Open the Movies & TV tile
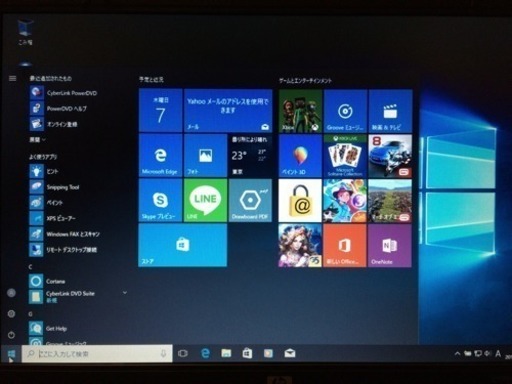The height and width of the screenshot is (384, 512). (390, 111)
